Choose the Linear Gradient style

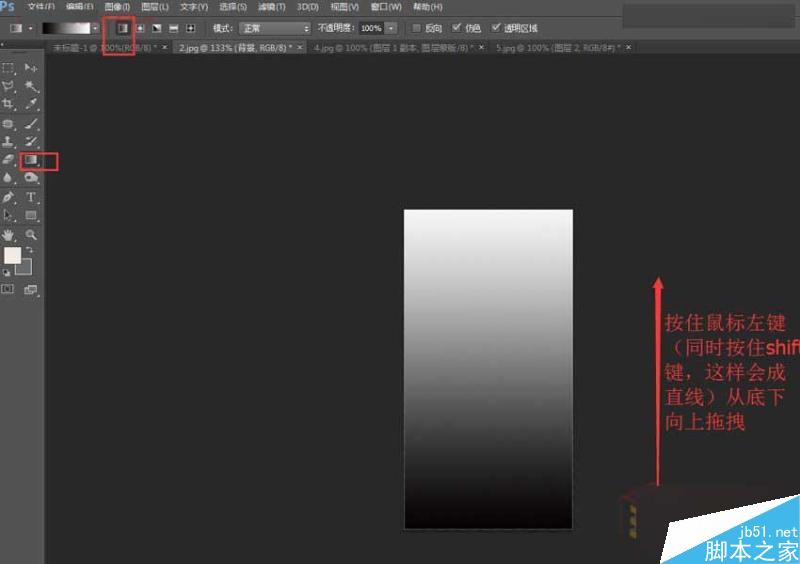(x=122, y=28)
